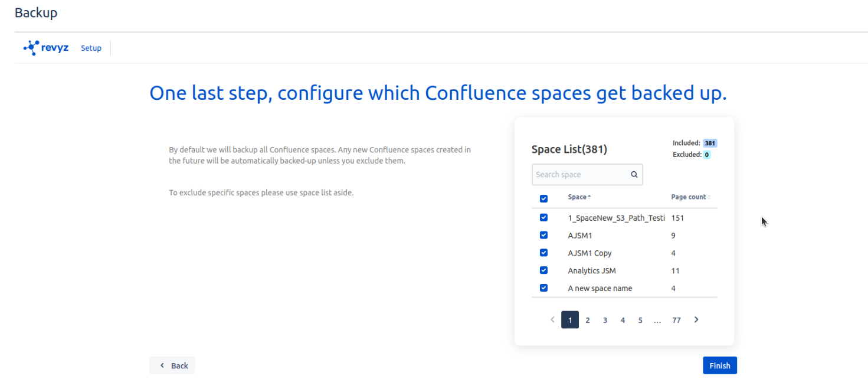Go to page 2 of space list
868x392 pixels.
tap(587, 320)
